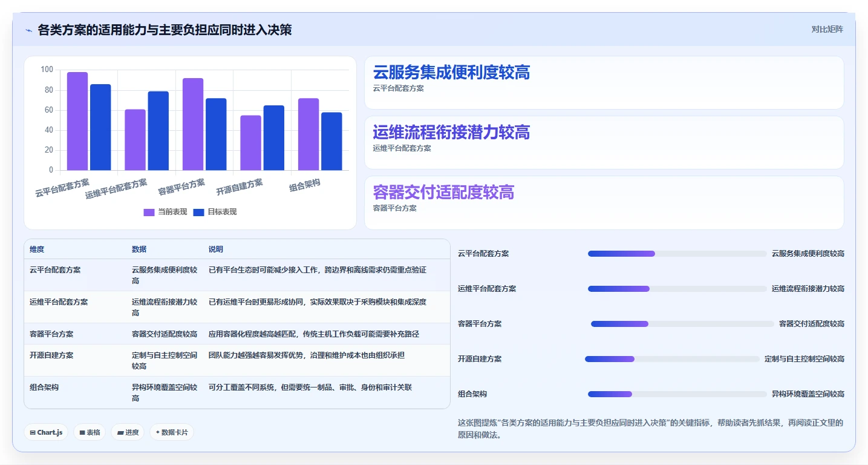The width and height of the screenshot is (868, 465).
Task: Click the blue 目标表现 bar for 组合架构
Action: (x=331, y=141)
